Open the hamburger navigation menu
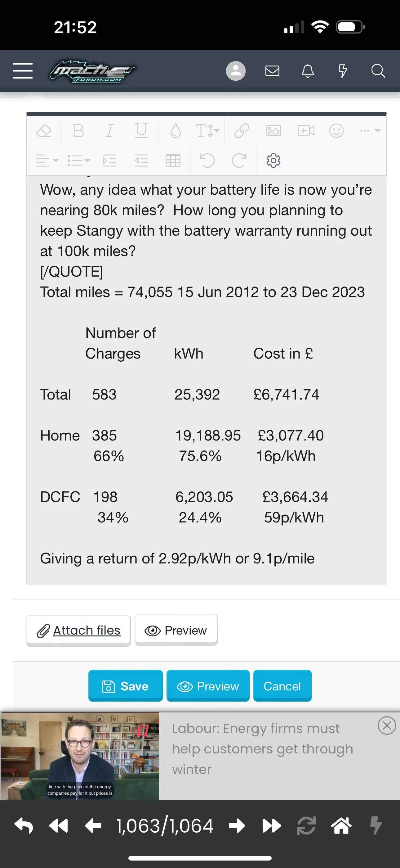The width and height of the screenshot is (400, 868). [23, 71]
